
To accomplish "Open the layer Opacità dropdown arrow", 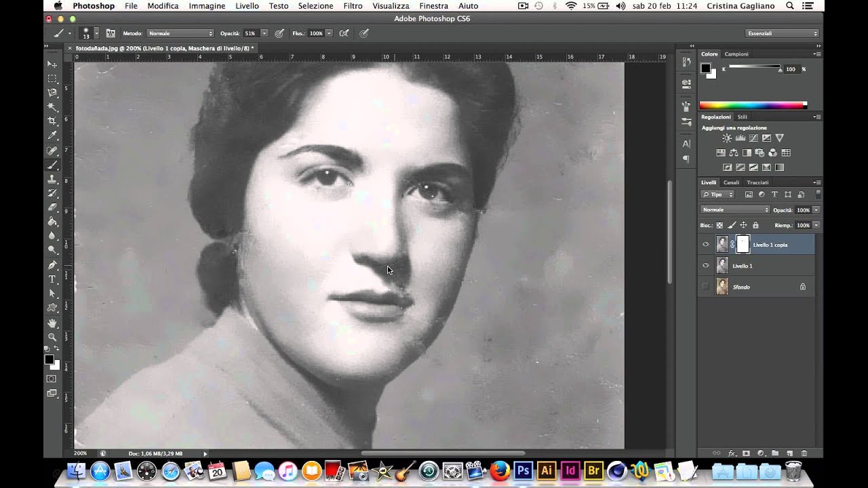I will coord(816,210).
